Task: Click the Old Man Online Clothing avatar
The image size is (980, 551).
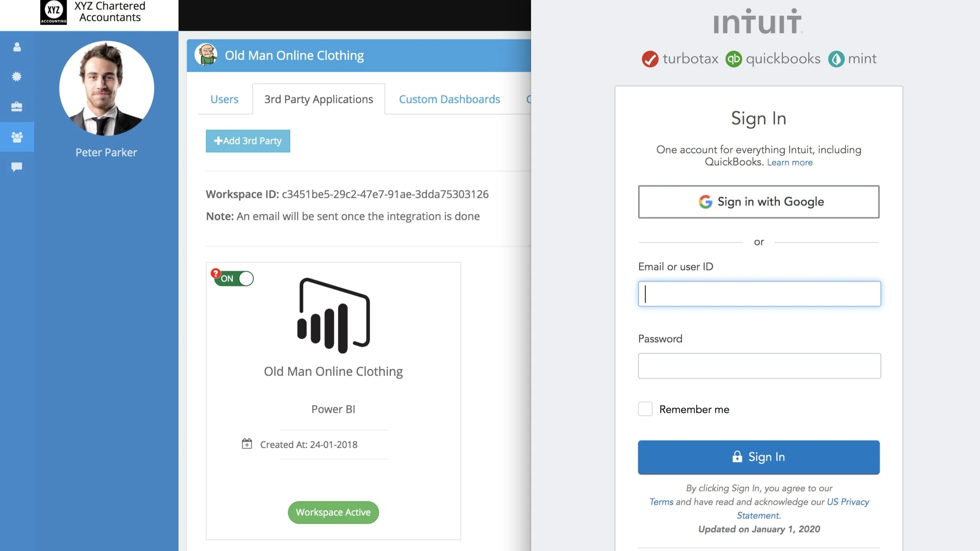Action: tap(206, 55)
